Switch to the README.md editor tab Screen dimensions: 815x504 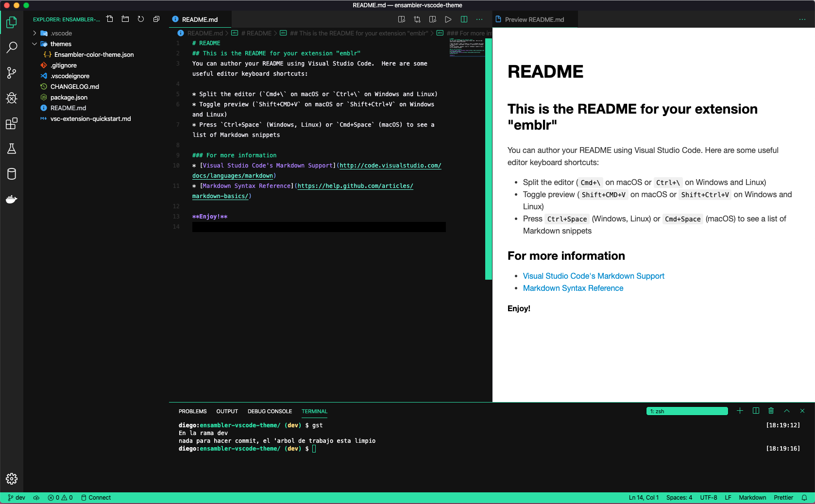coord(200,19)
